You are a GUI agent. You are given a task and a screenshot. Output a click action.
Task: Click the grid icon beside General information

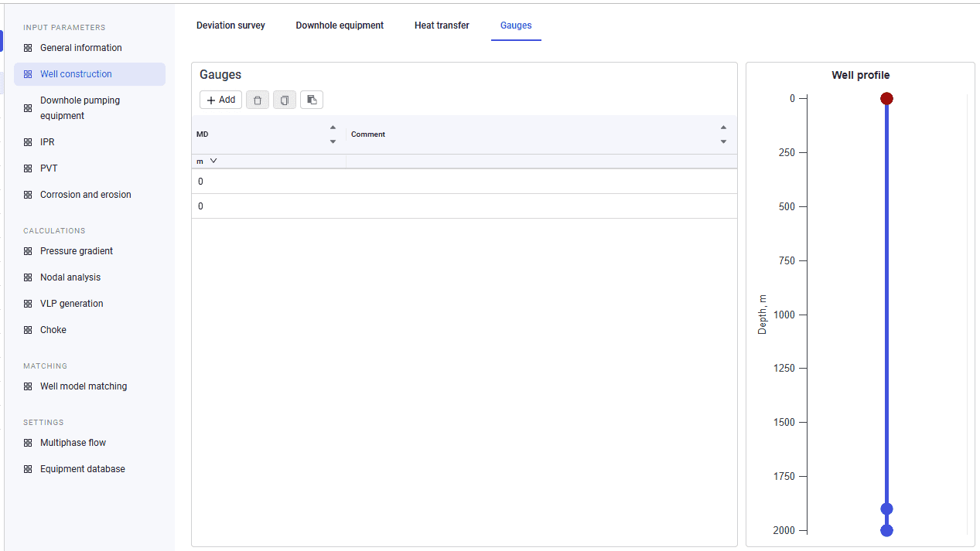click(28, 48)
